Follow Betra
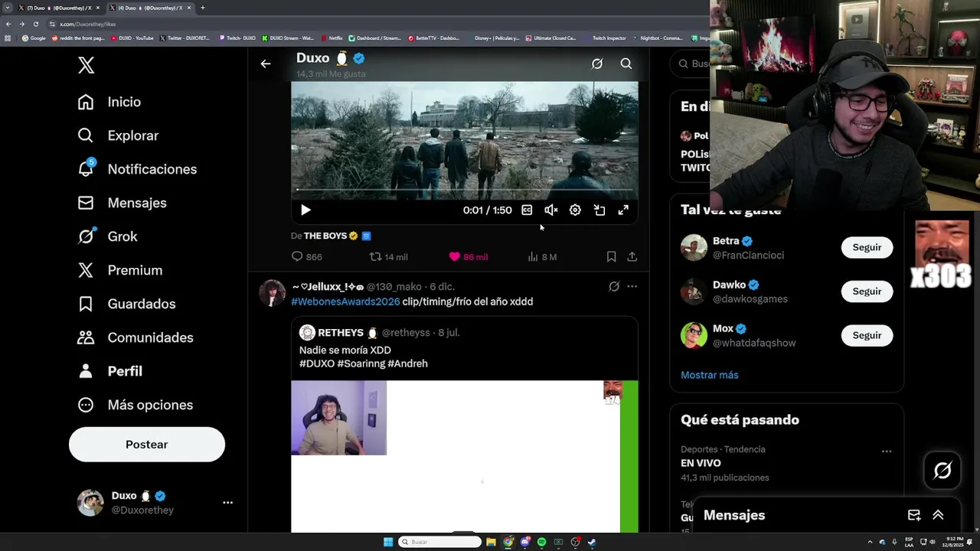The width and height of the screenshot is (980, 551). 867,247
